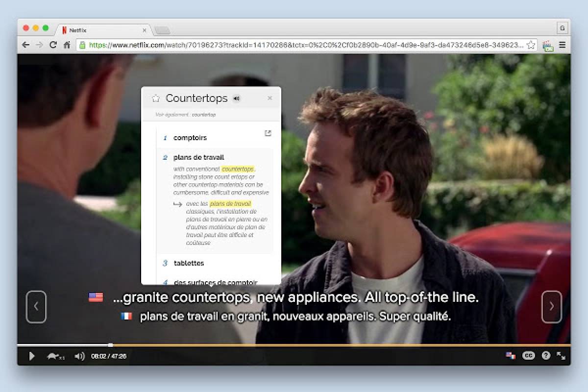The image size is (588, 392).
Task: Click highlighted 'plans de travail' in French example
Action: pyautogui.click(x=230, y=203)
